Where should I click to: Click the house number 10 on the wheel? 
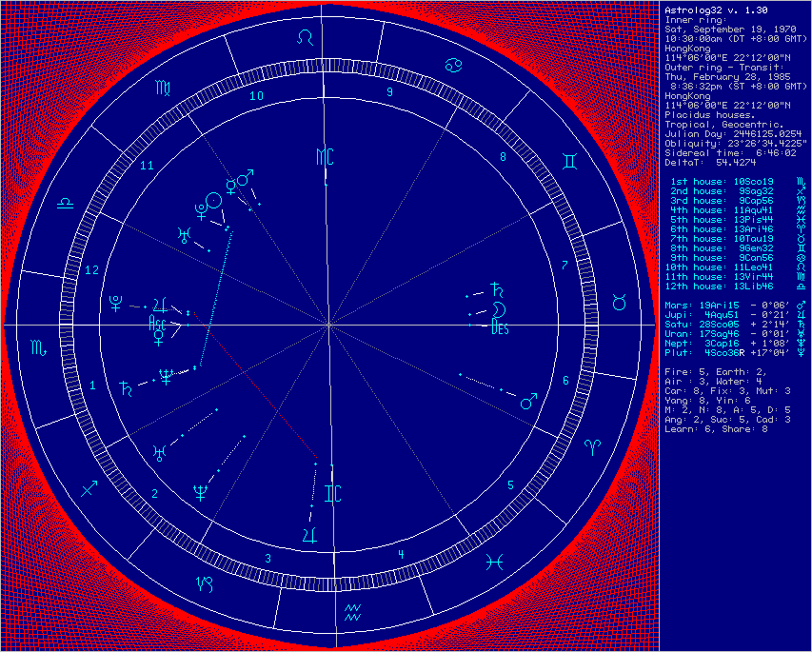(256, 95)
